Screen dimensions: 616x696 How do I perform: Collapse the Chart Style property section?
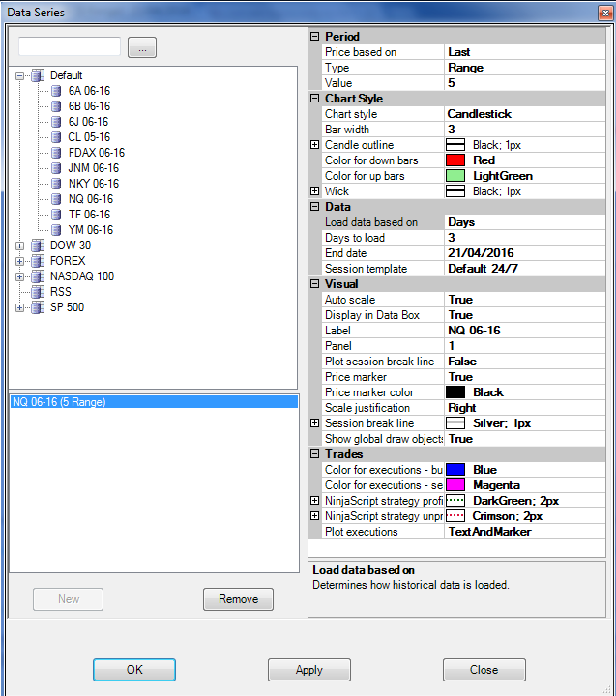pyautogui.click(x=315, y=98)
